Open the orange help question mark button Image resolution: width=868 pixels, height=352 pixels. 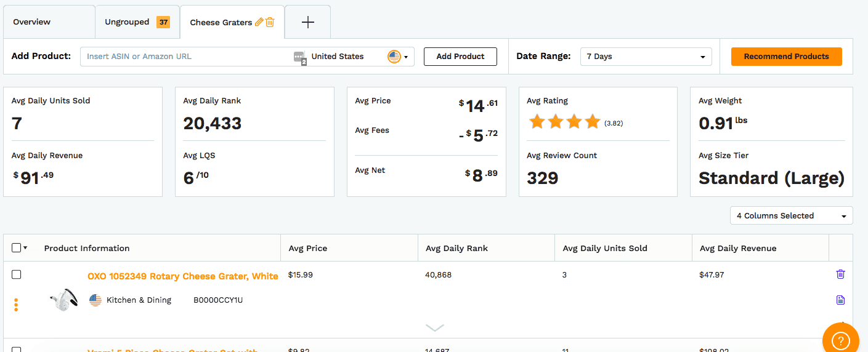coord(840,340)
